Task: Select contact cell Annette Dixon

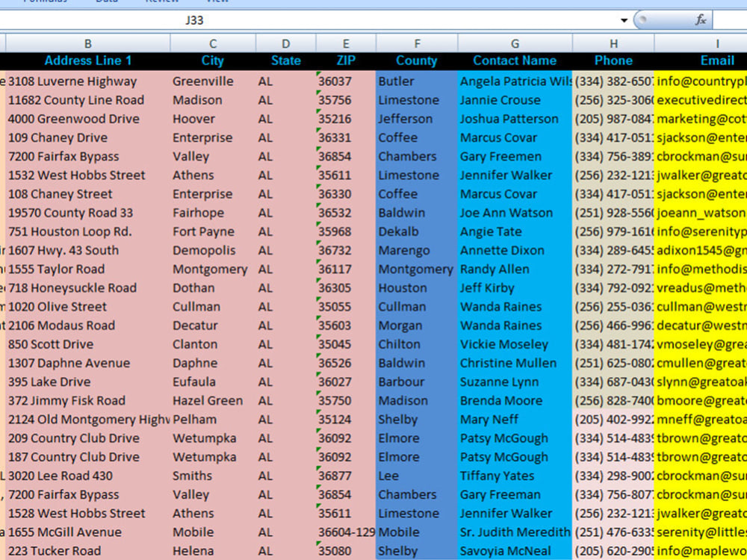Action: tap(515, 250)
